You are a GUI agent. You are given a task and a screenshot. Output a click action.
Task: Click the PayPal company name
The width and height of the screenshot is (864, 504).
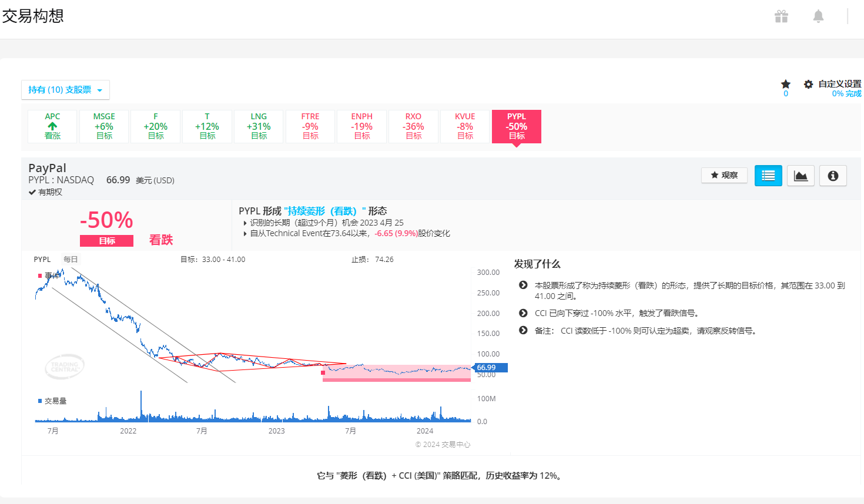[48, 168]
